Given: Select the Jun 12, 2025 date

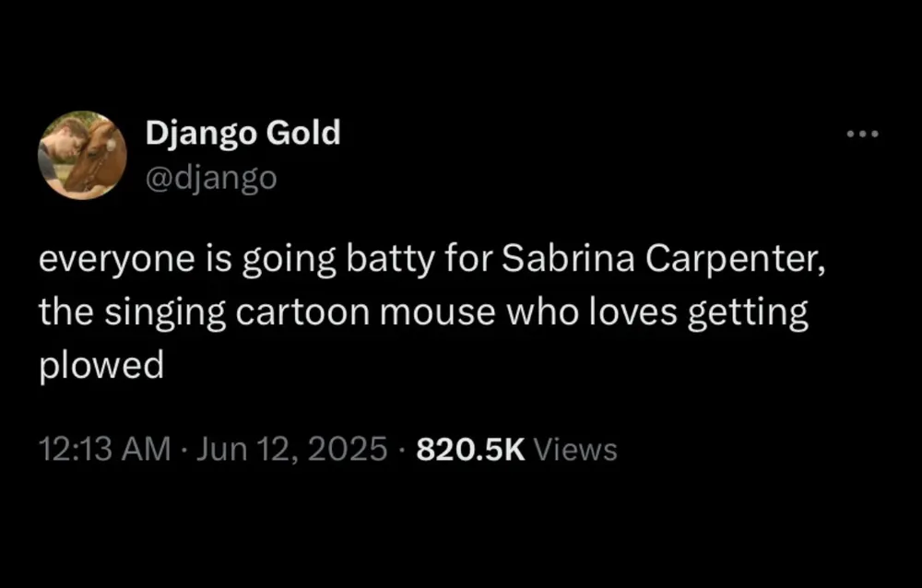Looking at the screenshot, I should 292,450.
